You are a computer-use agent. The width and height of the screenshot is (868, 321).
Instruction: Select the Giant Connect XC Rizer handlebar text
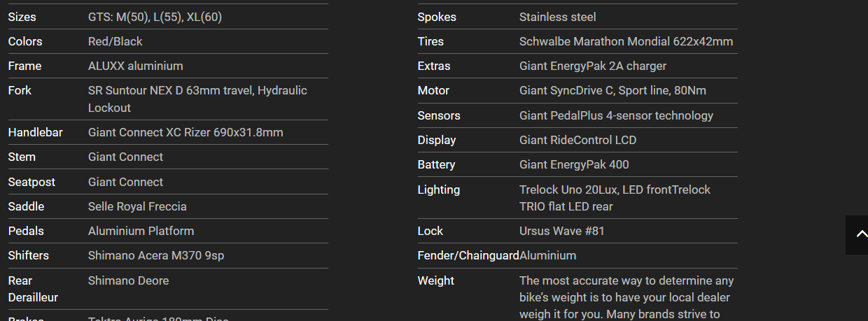[x=185, y=132]
